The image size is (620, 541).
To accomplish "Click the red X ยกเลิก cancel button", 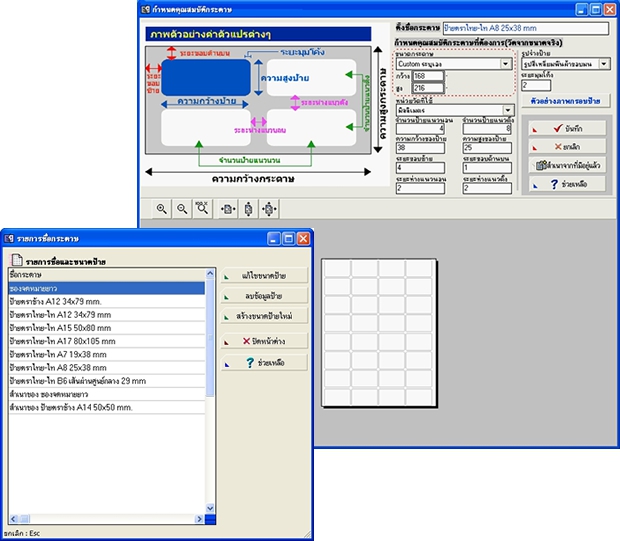I will point(567,147).
